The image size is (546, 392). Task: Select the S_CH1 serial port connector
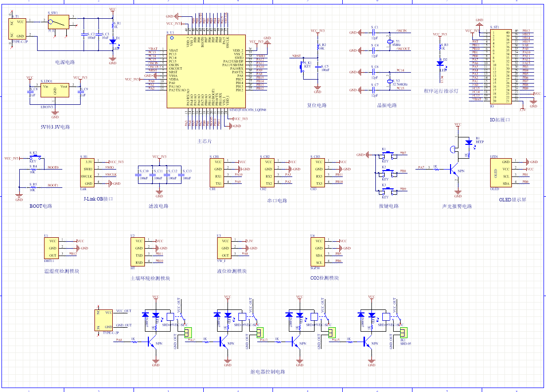(x=217, y=173)
